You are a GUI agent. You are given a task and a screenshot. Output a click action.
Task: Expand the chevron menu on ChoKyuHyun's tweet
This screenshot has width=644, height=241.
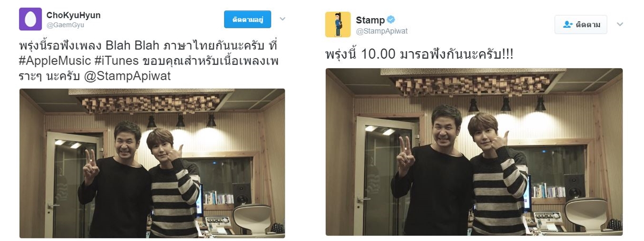[283, 19]
